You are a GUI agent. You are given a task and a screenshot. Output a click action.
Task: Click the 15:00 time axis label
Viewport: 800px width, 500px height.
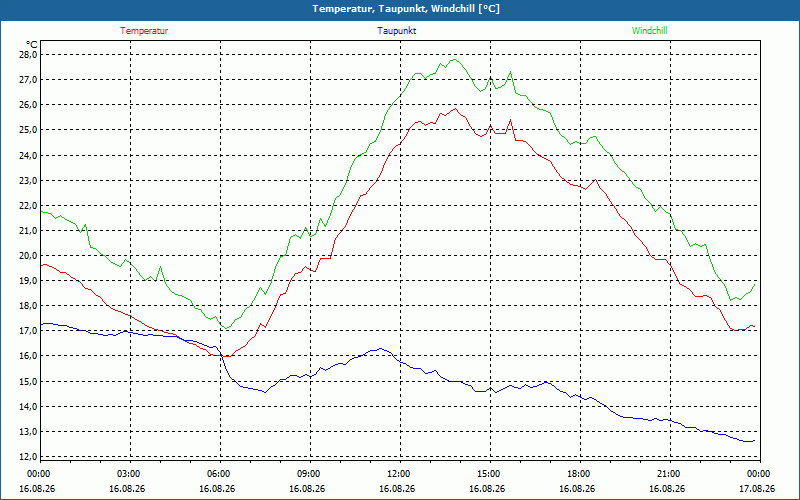490,474
